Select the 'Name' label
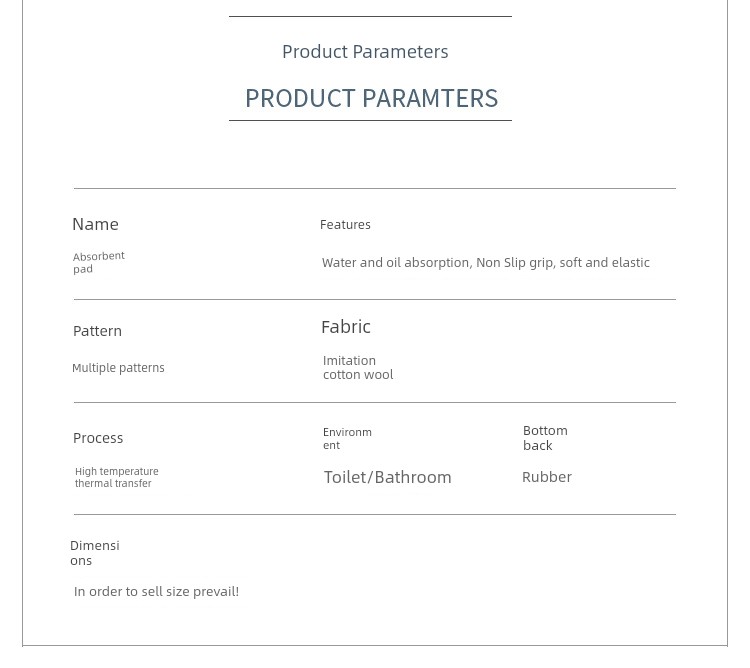 click(95, 224)
